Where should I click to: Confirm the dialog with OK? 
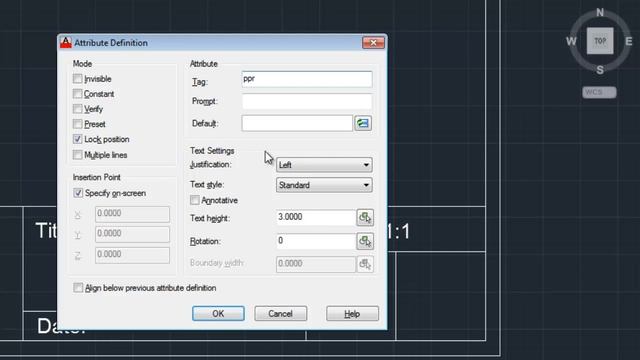(218, 313)
